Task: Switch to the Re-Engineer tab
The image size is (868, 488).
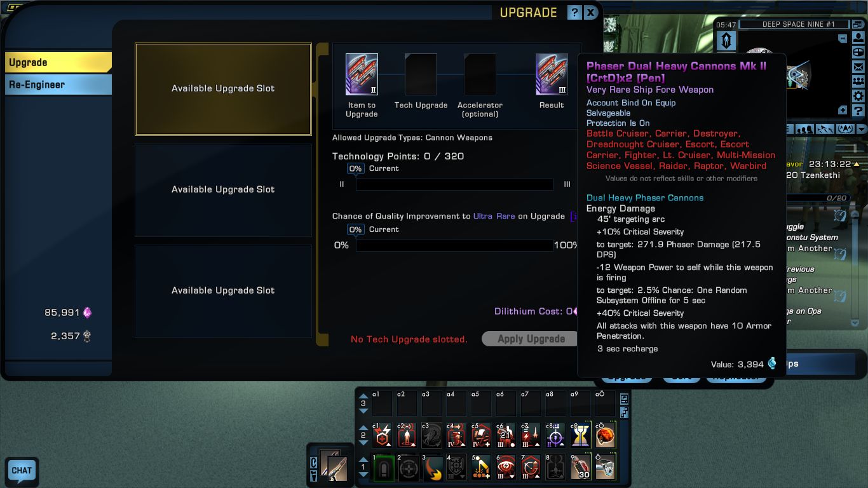Action: coord(58,85)
